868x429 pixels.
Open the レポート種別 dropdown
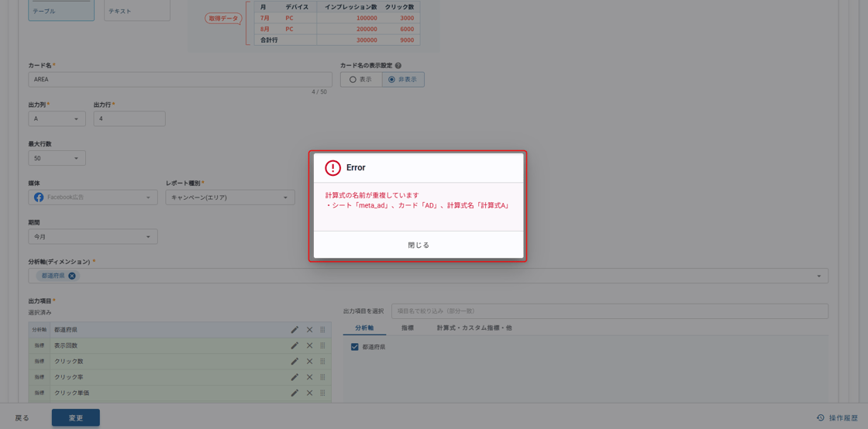pyautogui.click(x=229, y=197)
